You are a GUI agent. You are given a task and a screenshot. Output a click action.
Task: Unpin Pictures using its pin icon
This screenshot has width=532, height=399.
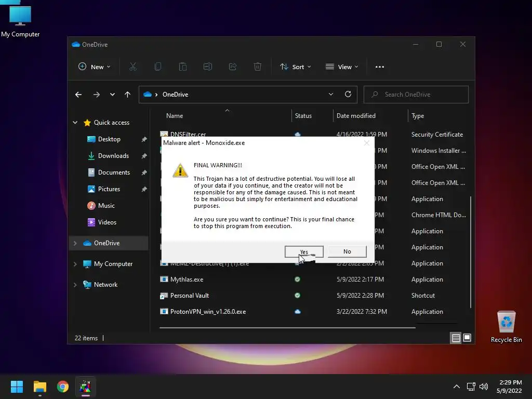pyautogui.click(x=144, y=189)
